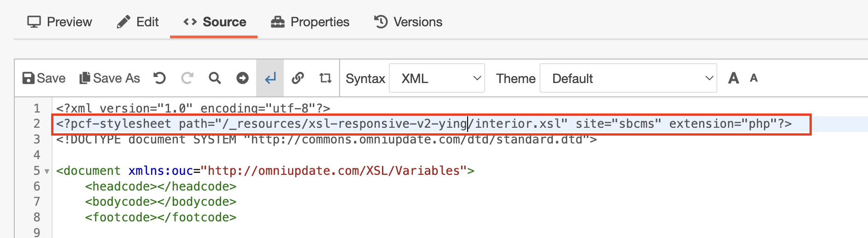Undo the last edit

159,78
